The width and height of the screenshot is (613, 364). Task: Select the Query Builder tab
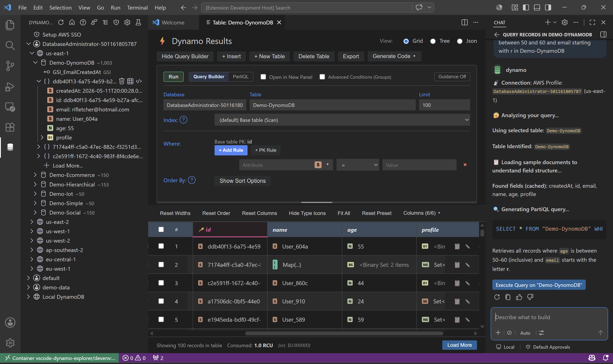[x=209, y=77]
